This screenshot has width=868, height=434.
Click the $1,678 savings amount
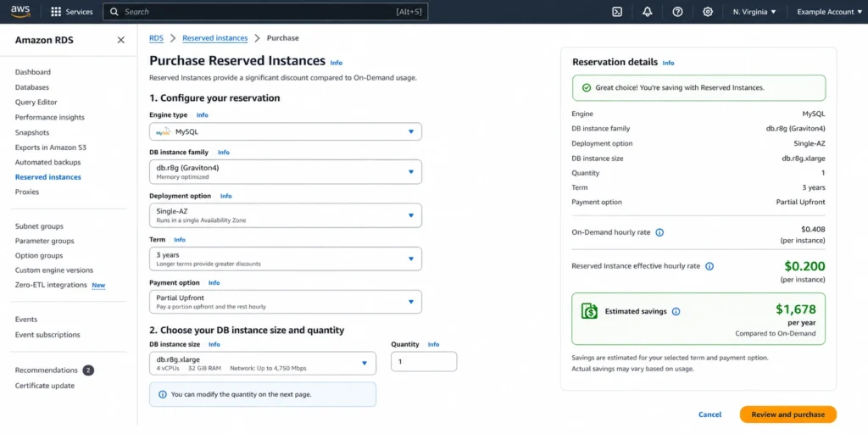click(795, 309)
